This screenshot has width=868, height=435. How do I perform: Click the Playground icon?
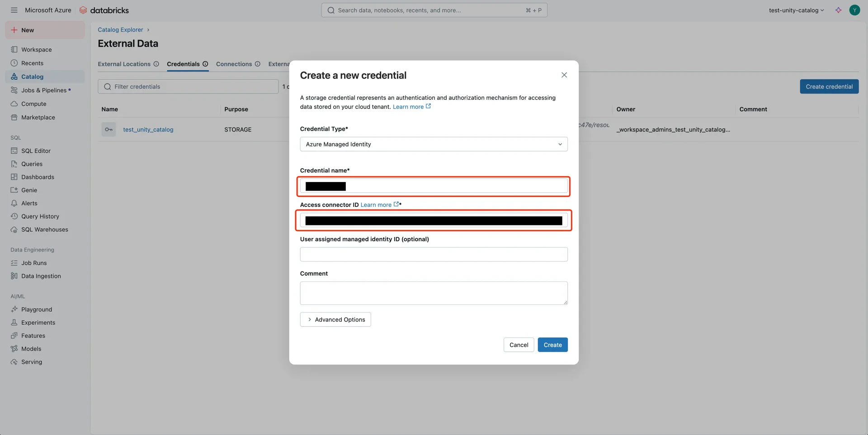point(14,309)
